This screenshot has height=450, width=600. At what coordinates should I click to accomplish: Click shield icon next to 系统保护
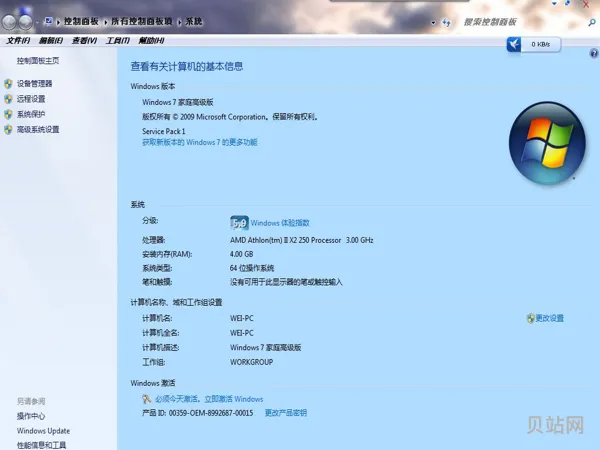(x=8, y=114)
